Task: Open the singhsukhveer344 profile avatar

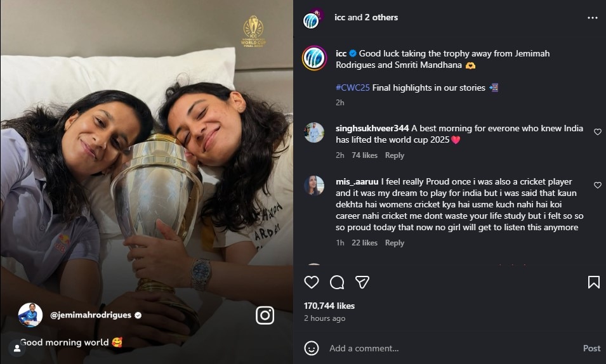Action: [x=314, y=133]
